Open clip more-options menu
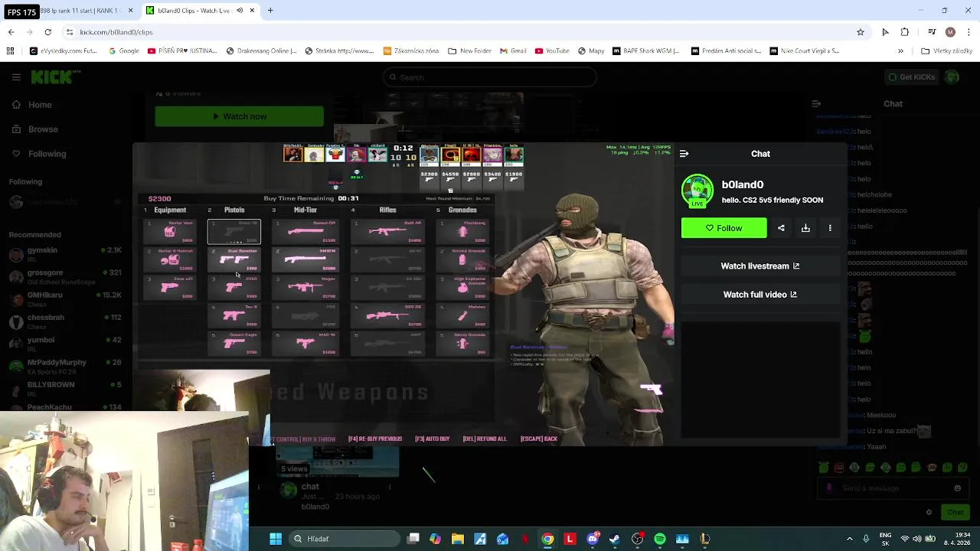 (x=830, y=228)
